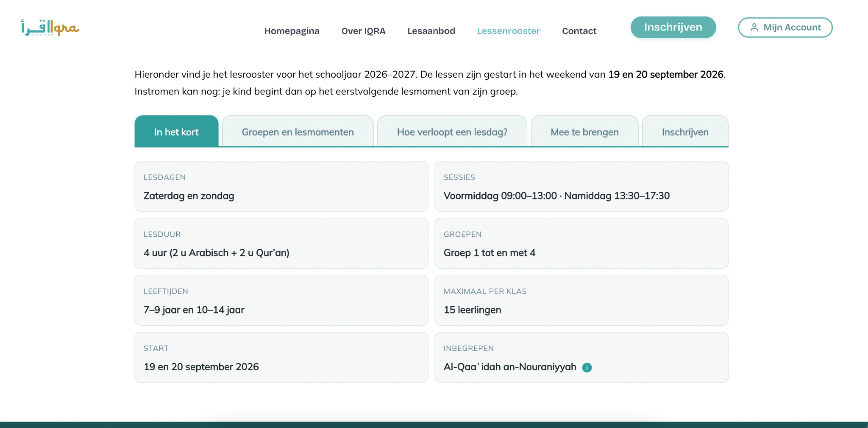Click the IQRA logo
This screenshot has width=868, height=428.
click(x=50, y=28)
